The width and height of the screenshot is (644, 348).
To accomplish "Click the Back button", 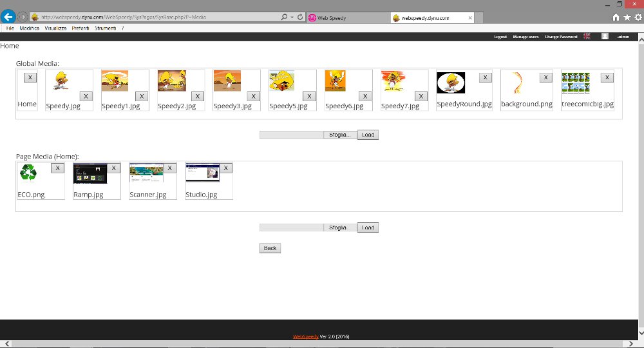I will [x=270, y=248].
